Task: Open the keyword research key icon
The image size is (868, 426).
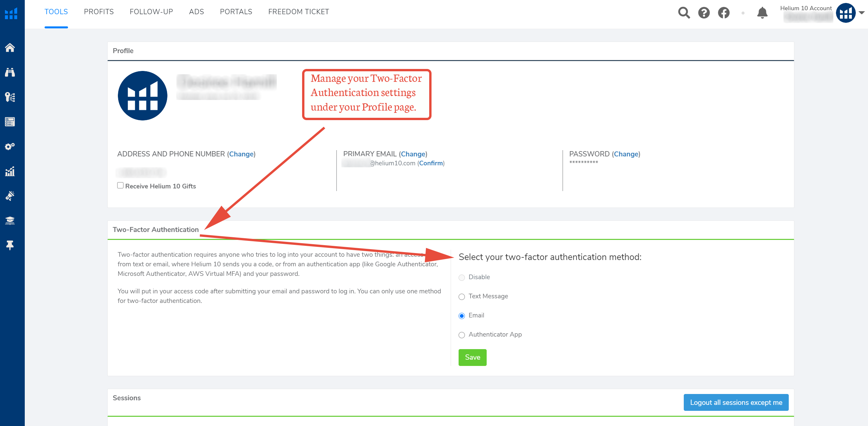Action: click(x=10, y=97)
